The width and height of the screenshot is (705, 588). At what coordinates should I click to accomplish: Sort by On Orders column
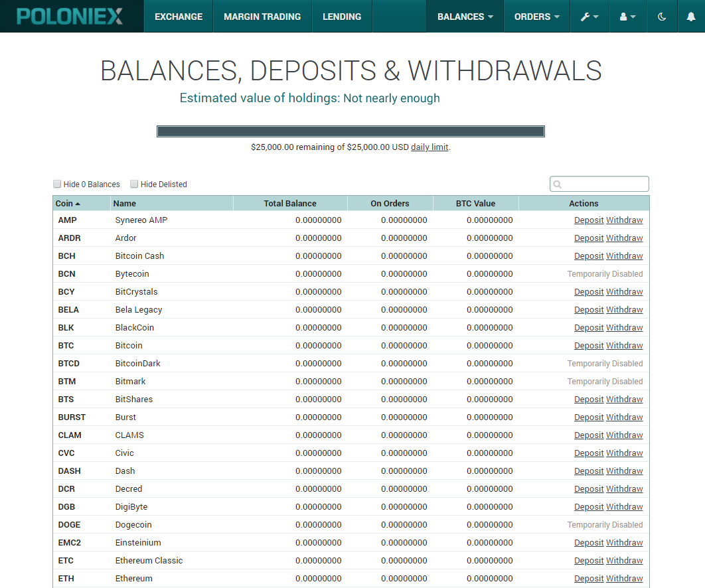click(x=390, y=203)
